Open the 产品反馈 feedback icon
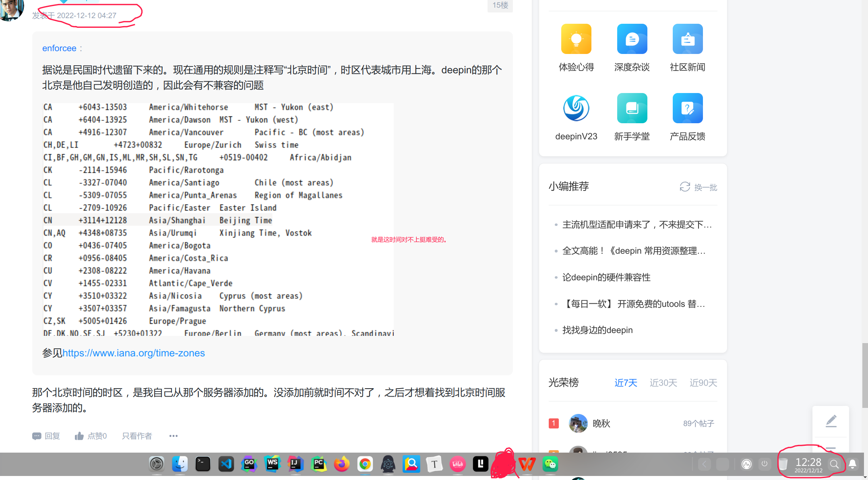 (x=687, y=108)
